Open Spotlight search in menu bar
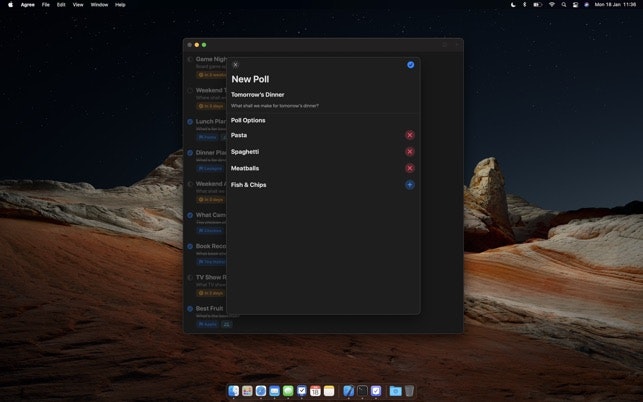643x402 pixels. click(563, 4)
